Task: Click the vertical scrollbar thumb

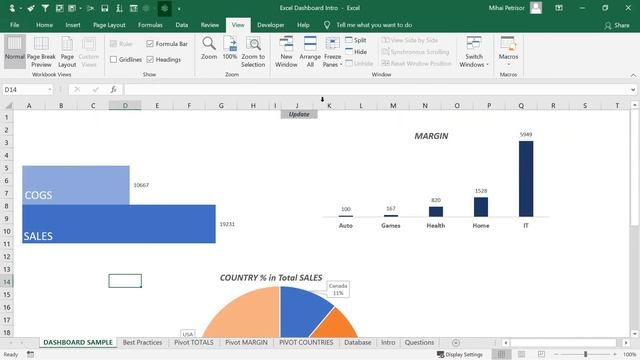Action: click(634, 167)
